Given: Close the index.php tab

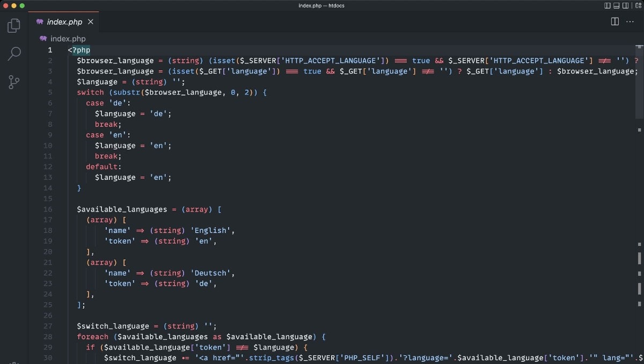Looking at the screenshot, I should (x=91, y=22).
